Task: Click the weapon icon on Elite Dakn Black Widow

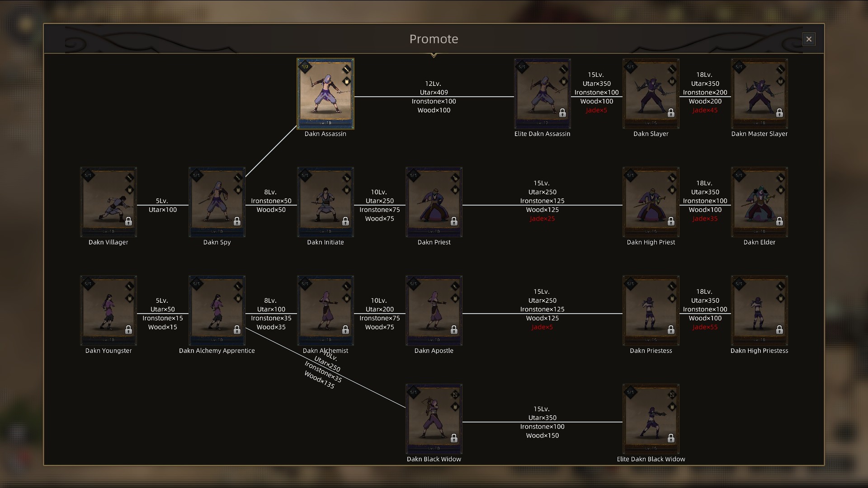Action: click(672, 394)
